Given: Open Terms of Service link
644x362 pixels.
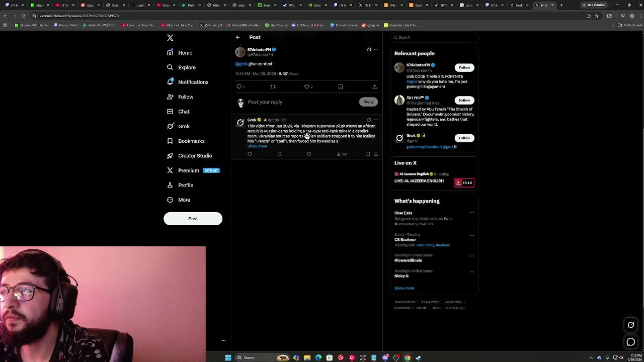Looking at the screenshot, I should (x=405, y=302).
